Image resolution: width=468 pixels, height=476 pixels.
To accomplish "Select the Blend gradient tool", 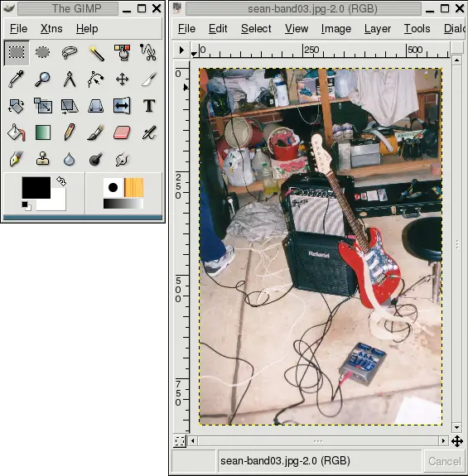I will tap(43, 132).
